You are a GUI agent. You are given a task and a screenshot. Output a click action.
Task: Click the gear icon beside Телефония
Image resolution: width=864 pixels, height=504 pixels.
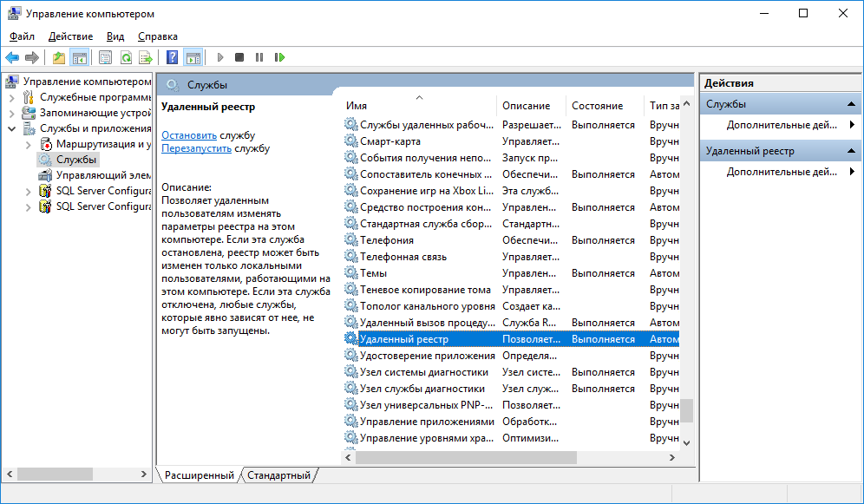[351, 239]
